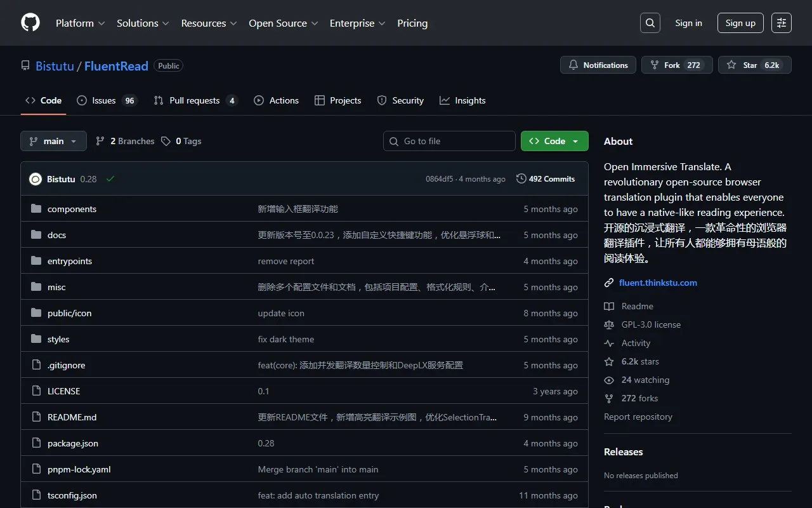Expand the green Code dropdown
Screen dimensions: 812x508
tap(554, 140)
